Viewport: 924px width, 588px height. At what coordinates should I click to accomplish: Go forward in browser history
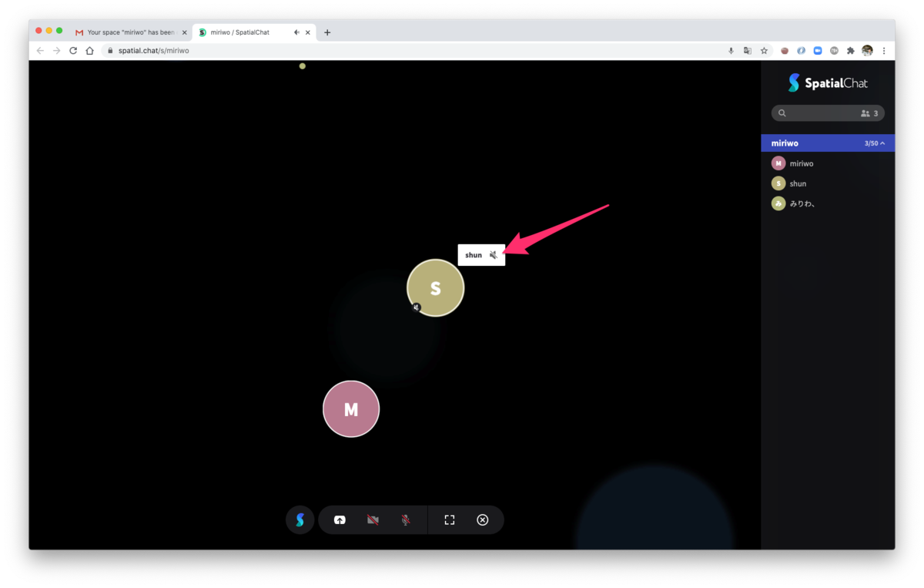pos(56,51)
